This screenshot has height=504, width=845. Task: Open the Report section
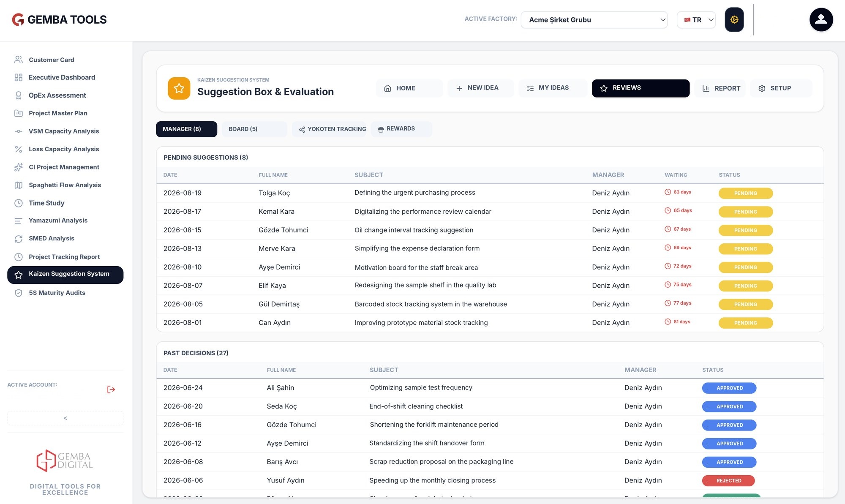[720, 88]
